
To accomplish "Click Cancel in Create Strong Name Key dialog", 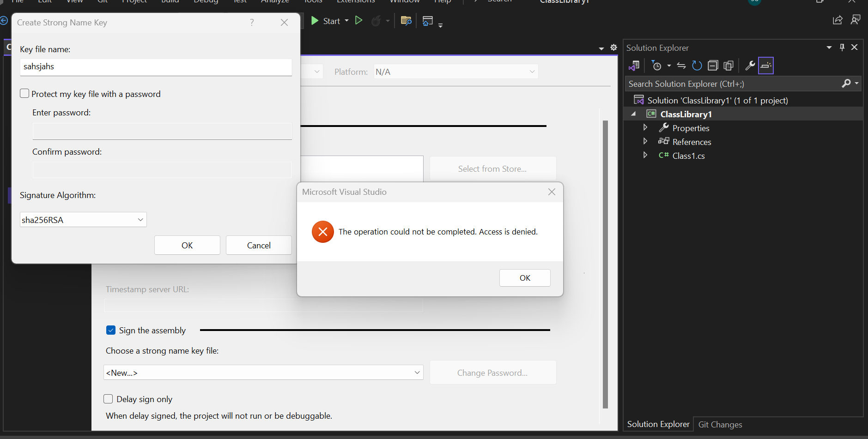I will pyautogui.click(x=259, y=245).
